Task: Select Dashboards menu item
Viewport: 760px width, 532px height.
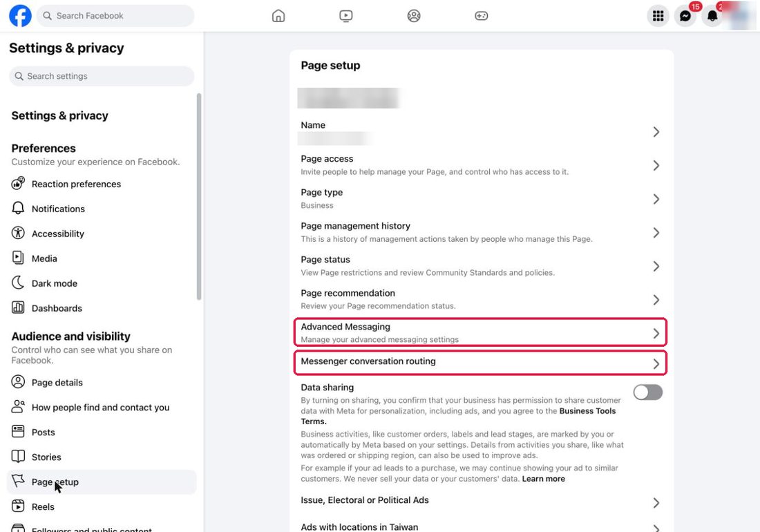Action: [x=102, y=307]
